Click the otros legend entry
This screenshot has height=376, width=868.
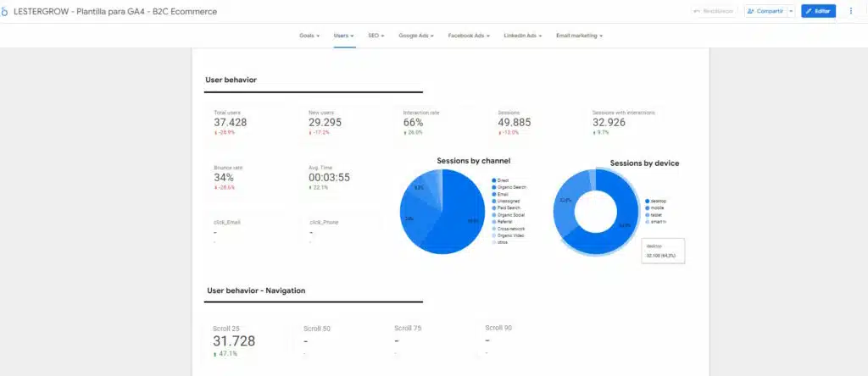pos(500,242)
